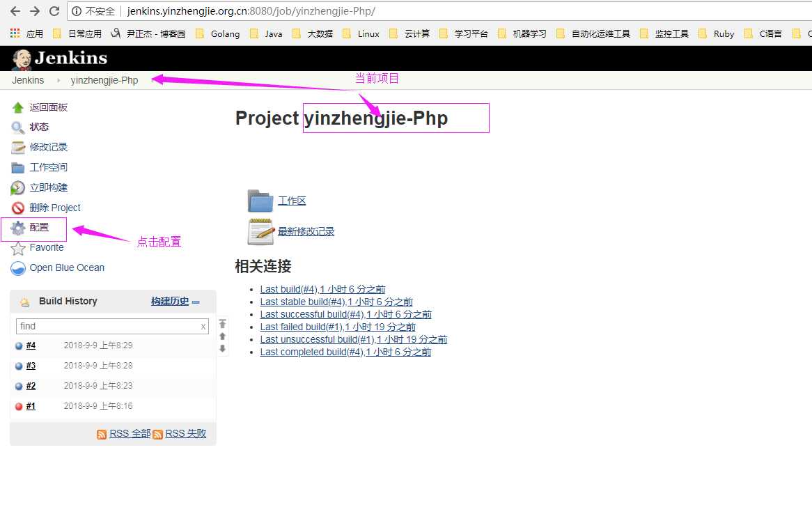Click in the build history find field
This screenshot has height=521, width=812.
[x=112, y=326]
